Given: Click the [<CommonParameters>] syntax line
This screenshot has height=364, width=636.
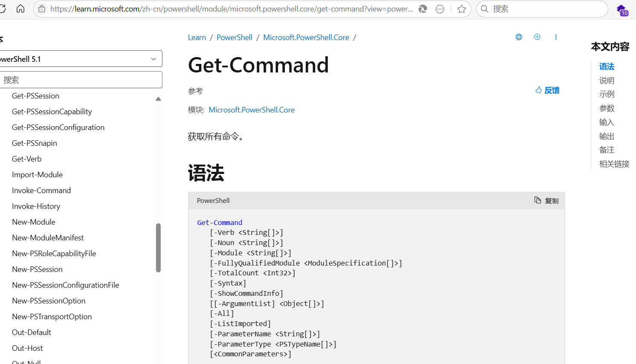Looking at the screenshot, I should click(x=250, y=354).
